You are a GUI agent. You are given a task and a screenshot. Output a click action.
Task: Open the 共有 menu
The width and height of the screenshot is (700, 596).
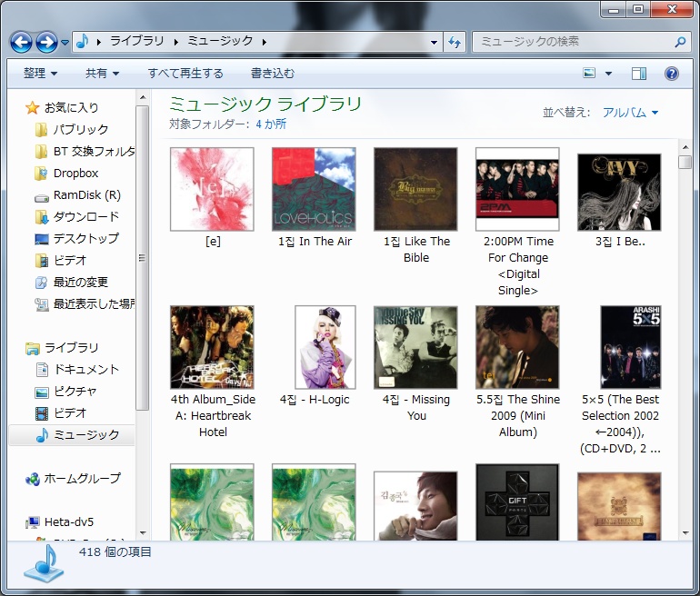102,74
